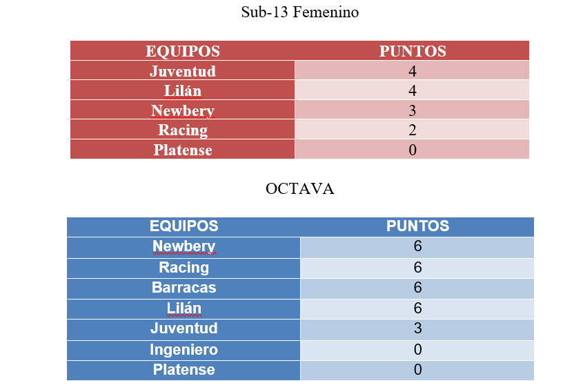This screenshot has height=392, width=574.
Task: Click Racing in the blue table
Action: point(184,268)
